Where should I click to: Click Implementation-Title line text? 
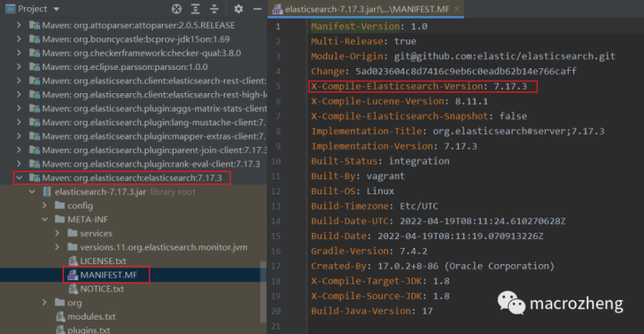click(x=458, y=132)
